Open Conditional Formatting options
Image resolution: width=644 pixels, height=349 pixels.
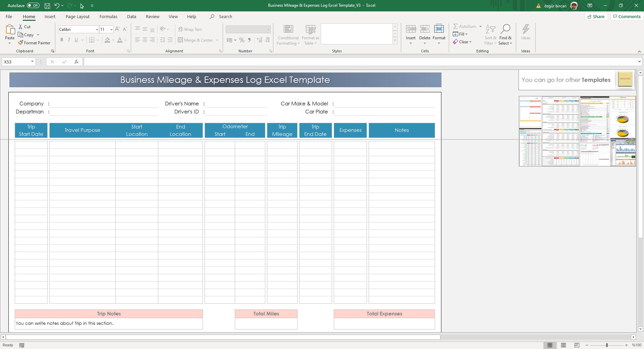(x=288, y=35)
